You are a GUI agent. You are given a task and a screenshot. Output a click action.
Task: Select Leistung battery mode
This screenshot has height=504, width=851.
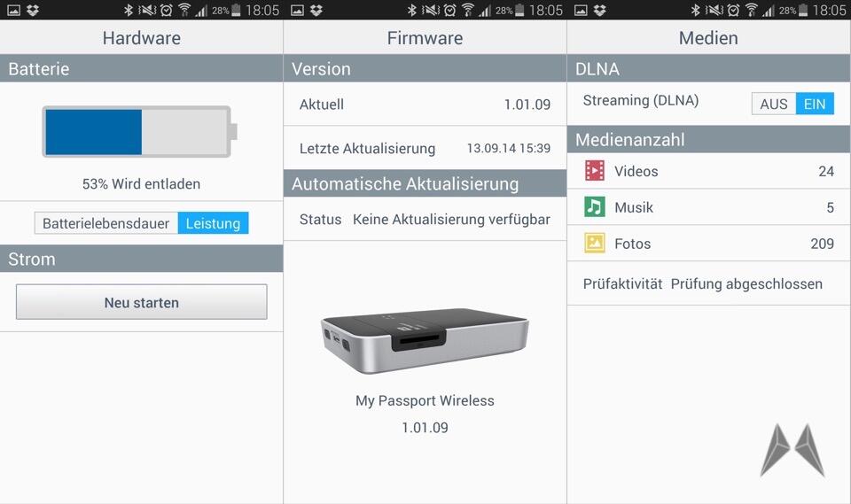pyautogui.click(x=214, y=223)
